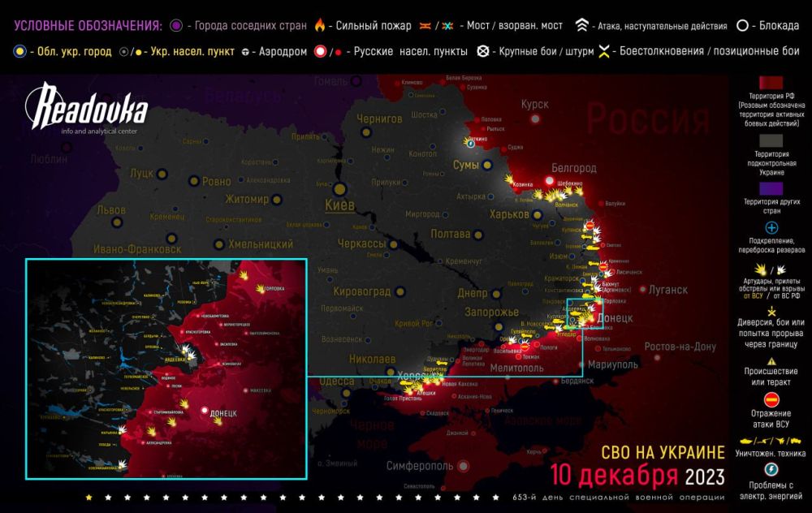Viewport: 812px width, 513px height.
Task: Click the orange bridge icon in legend
Action: click(425, 26)
